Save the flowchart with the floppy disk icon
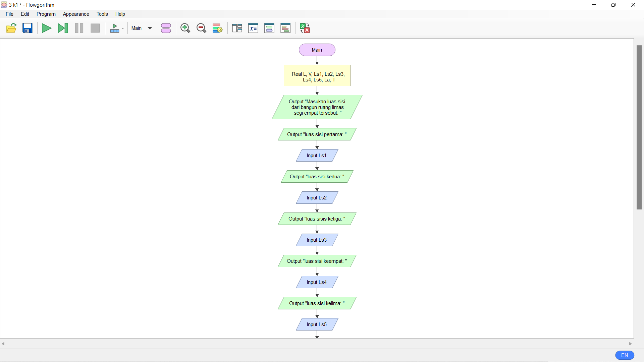Screen dimensions: 644x362 (x=28, y=28)
